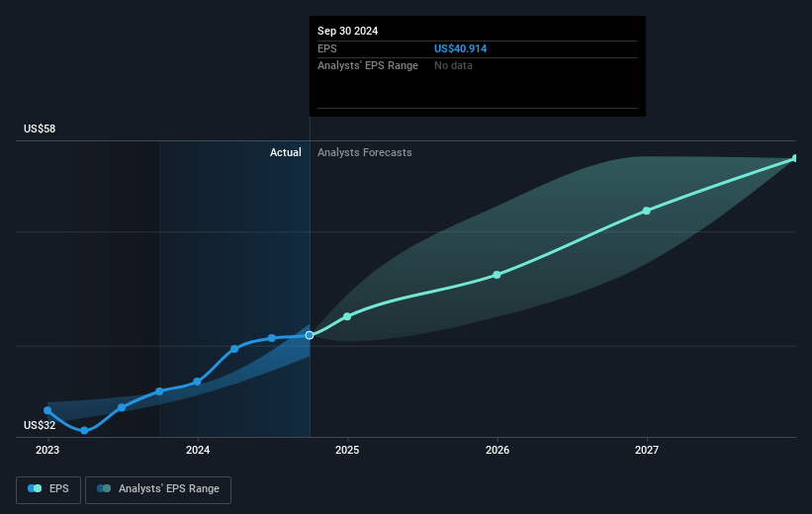Toggle the EPS legend button
Image resolution: width=812 pixels, height=514 pixels.
point(48,489)
